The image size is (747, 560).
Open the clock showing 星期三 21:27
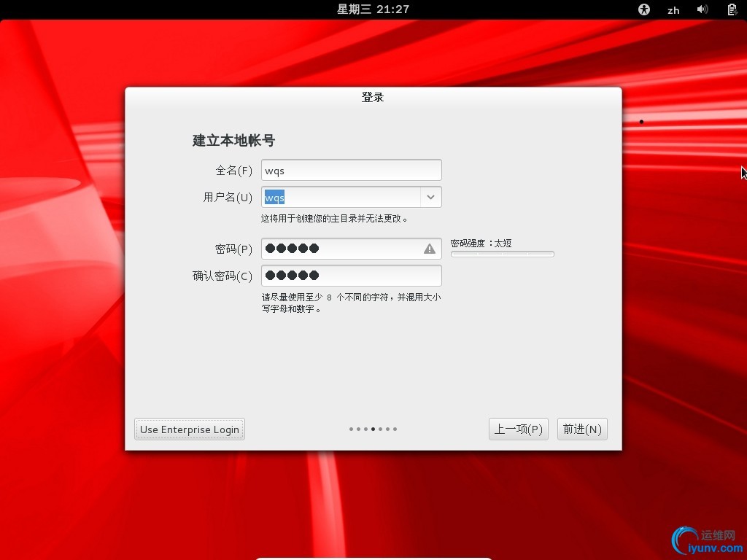373,9
